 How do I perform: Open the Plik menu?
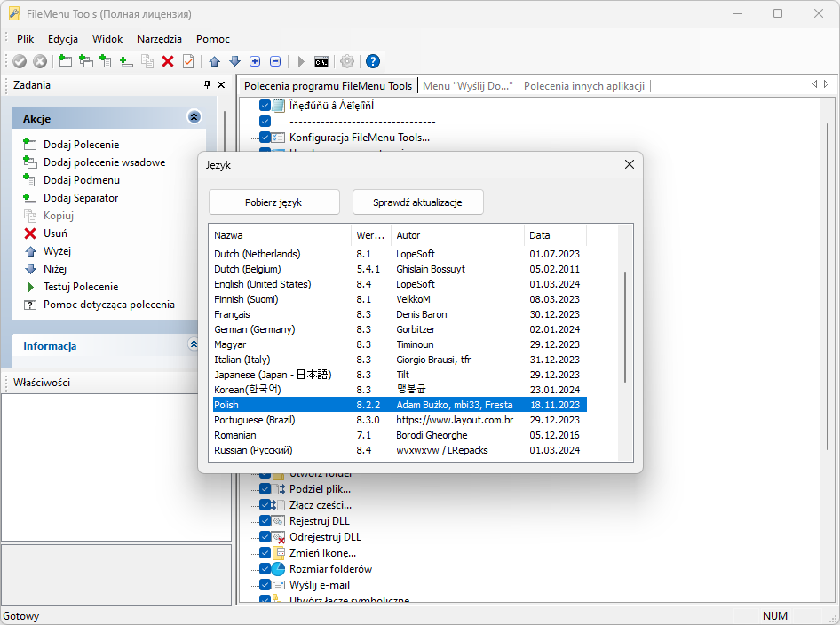coord(25,38)
